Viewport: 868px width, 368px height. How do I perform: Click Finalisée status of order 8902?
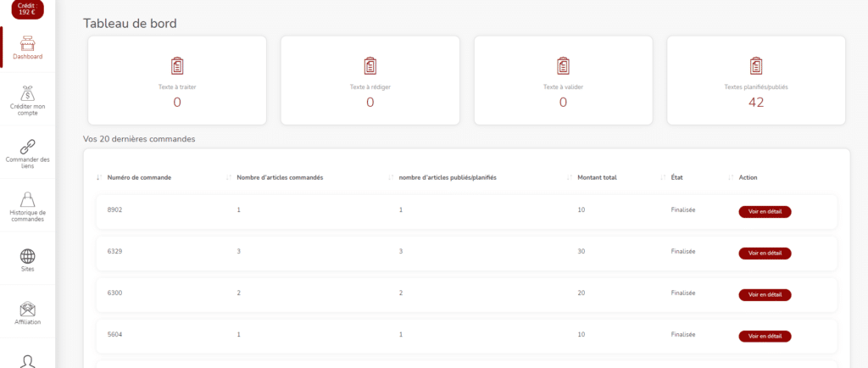coord(683,209)
